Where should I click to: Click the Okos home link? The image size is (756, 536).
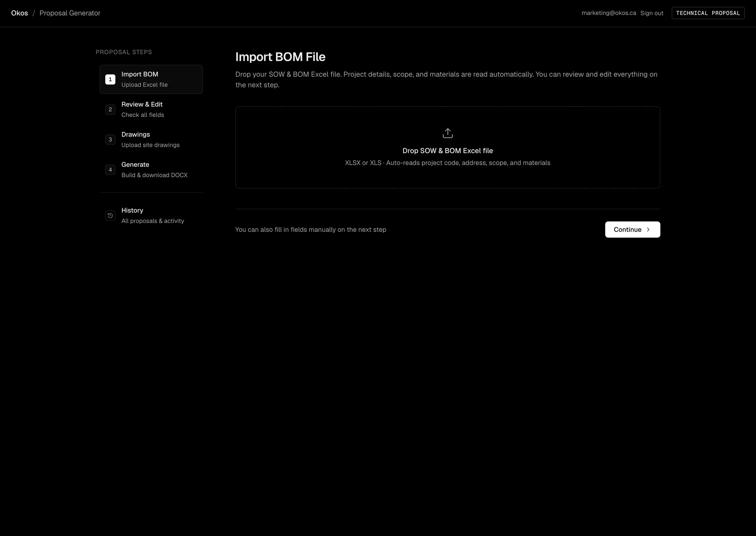point(20,13)
